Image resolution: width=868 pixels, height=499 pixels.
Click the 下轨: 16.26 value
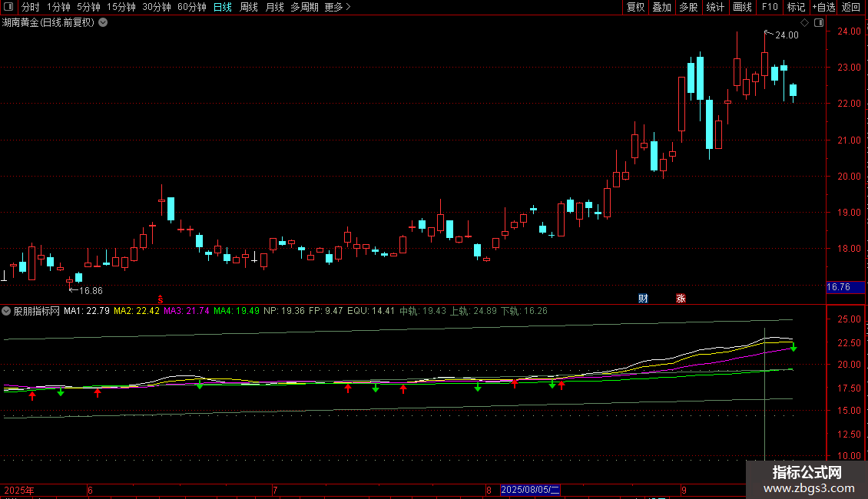point(524,311)
